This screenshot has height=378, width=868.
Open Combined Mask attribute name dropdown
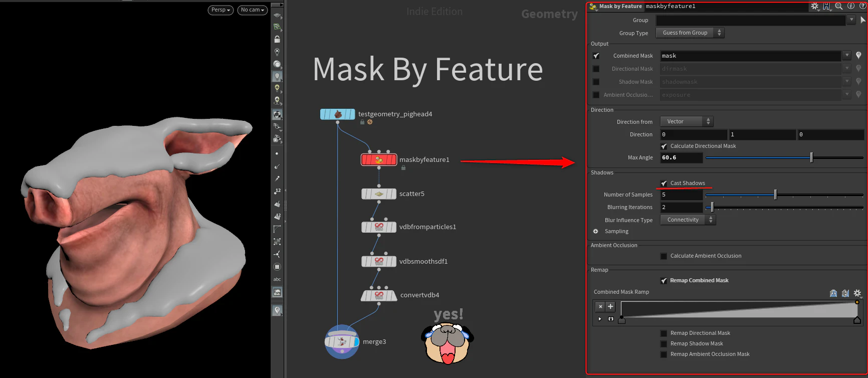[847, 56]
